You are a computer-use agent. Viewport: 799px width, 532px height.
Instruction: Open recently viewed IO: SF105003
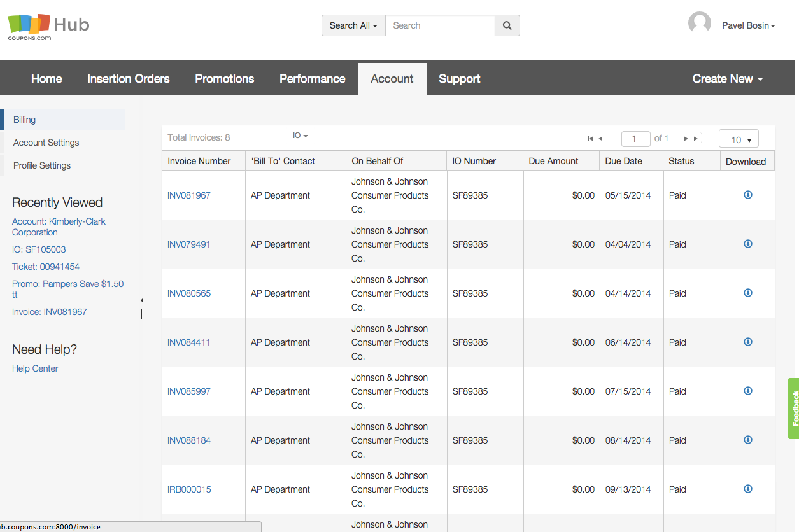(39, 249)
